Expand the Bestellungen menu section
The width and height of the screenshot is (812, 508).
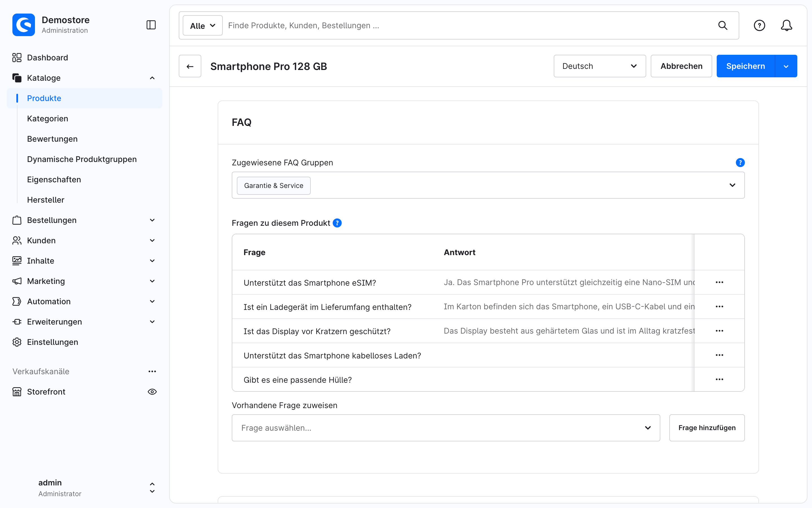click(152, 220)
